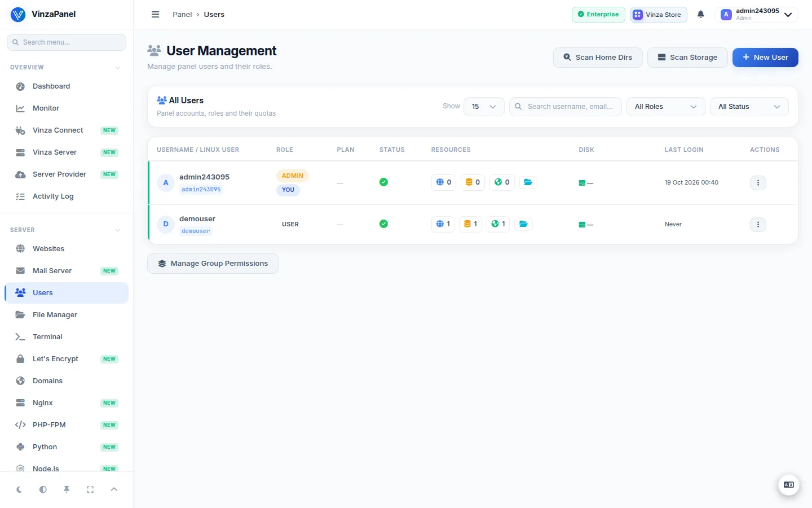Click the Python icon in sidebar
This screenshot has height=508, width=812.
click(20, 447)
